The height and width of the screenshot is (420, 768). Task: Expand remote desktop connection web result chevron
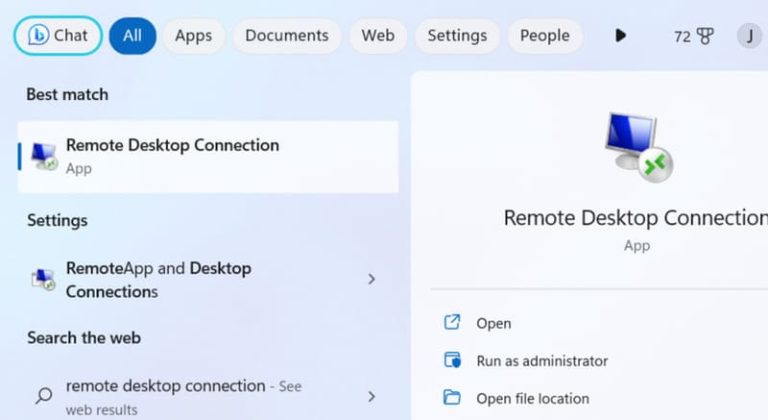(371, 396)
